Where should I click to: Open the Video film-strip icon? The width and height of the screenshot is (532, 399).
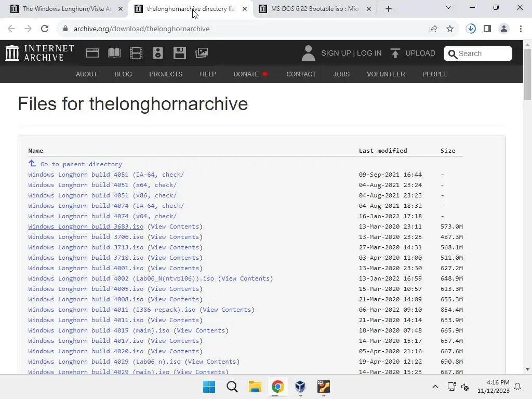pyautogui.click(x=136, y=53)
